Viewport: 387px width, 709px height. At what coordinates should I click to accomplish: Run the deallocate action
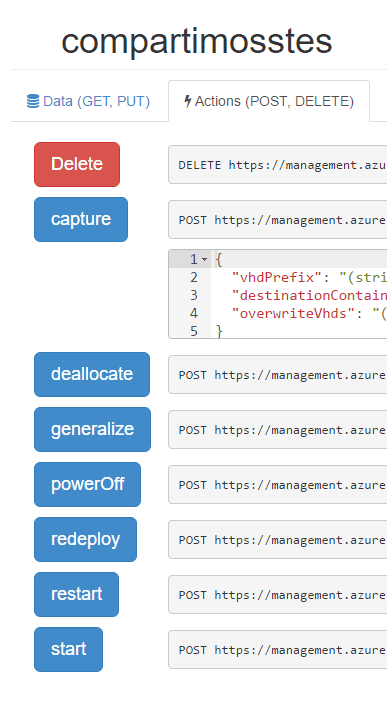[92, 374]
